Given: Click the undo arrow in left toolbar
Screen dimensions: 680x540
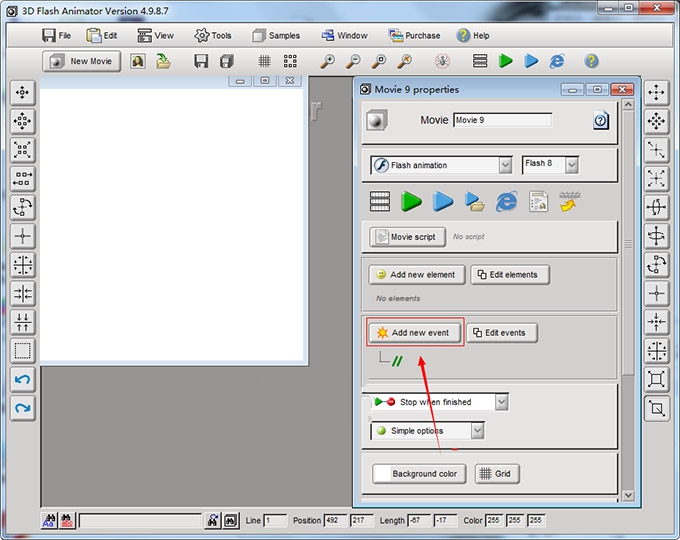Looking at the screenshot, I should [x=23, y=380].
